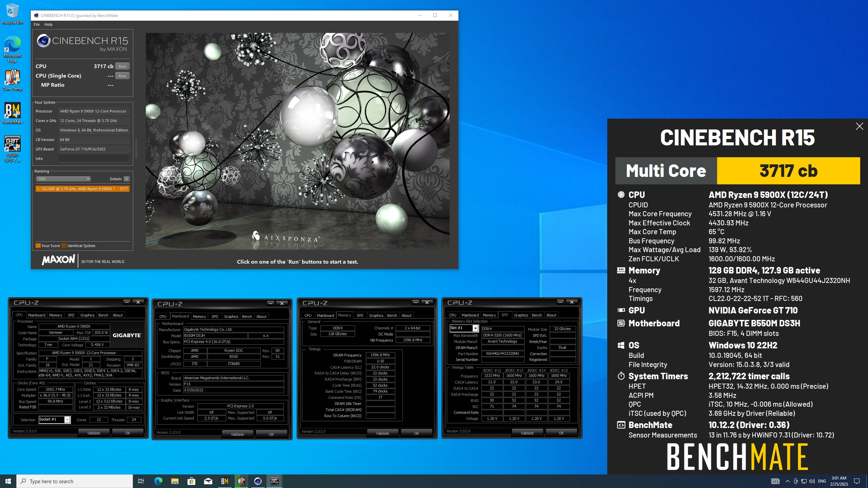Screen dimensions: 868x488
Task: Open the Cinebench File menu
Action: 37,24
